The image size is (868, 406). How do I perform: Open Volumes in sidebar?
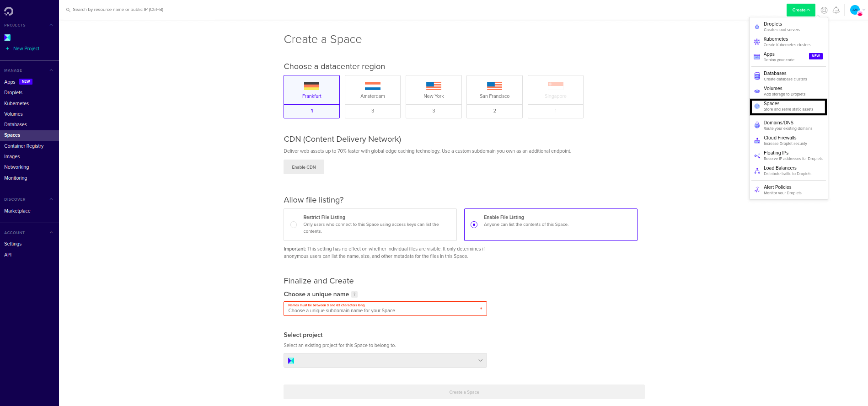(x=13, y=114)
